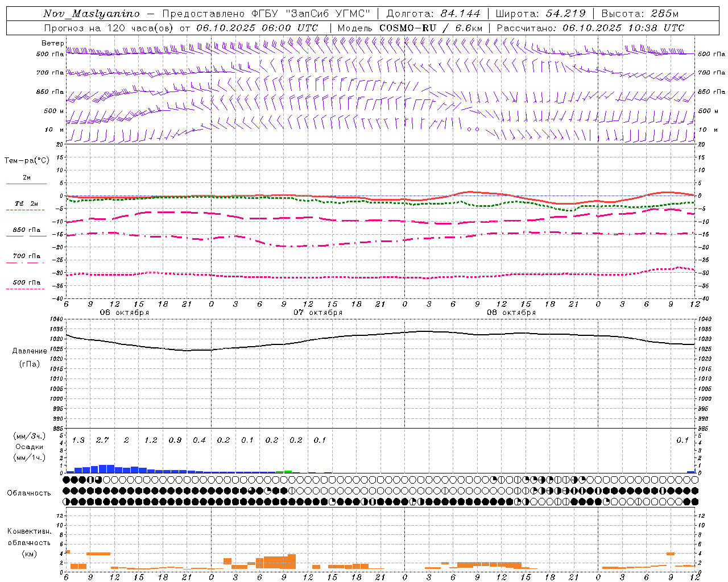Select the Высота: 285м header text
Image resolution: width=728 pixels, height=582 pixels.
pos(640,14)
